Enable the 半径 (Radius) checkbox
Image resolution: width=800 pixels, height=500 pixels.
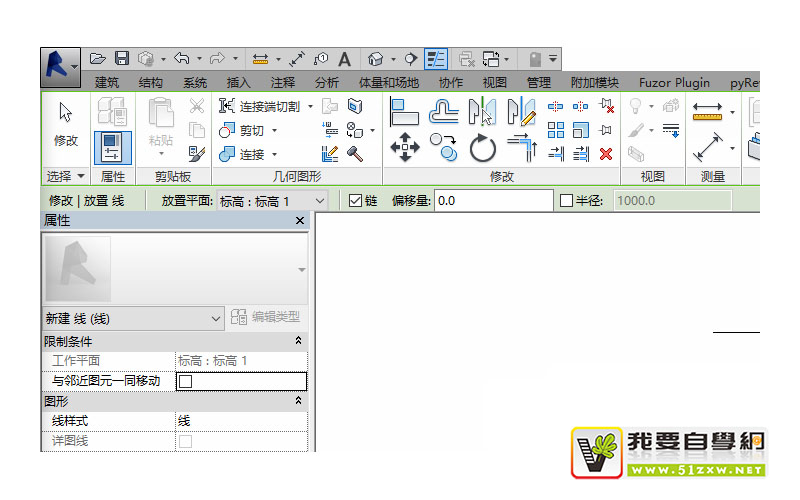tap(566, 201)
